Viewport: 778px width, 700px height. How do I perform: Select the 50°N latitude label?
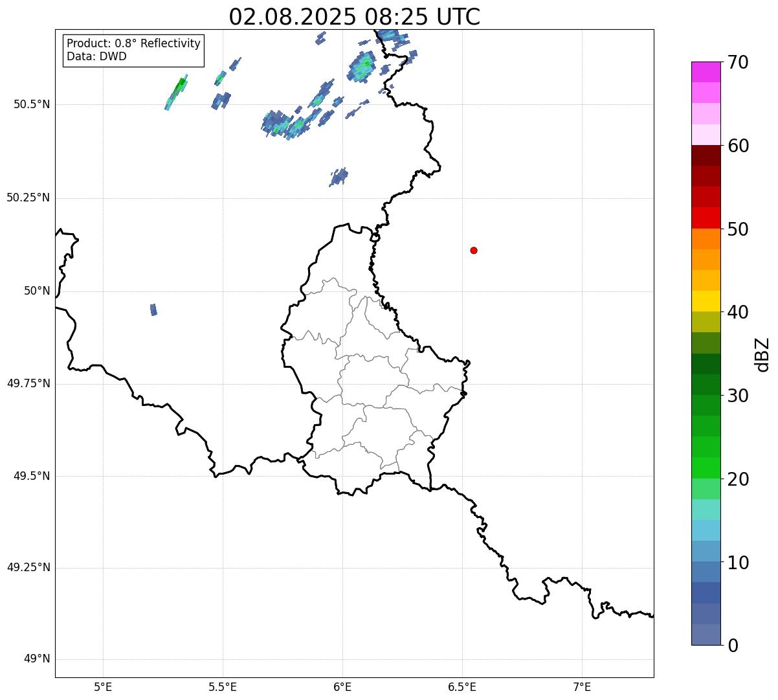[x=37, y=291]
